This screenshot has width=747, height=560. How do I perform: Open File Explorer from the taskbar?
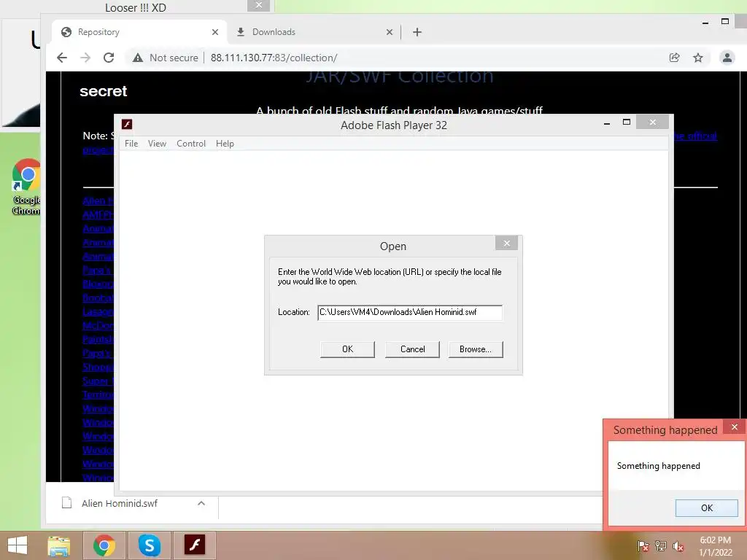click(59, 545)
